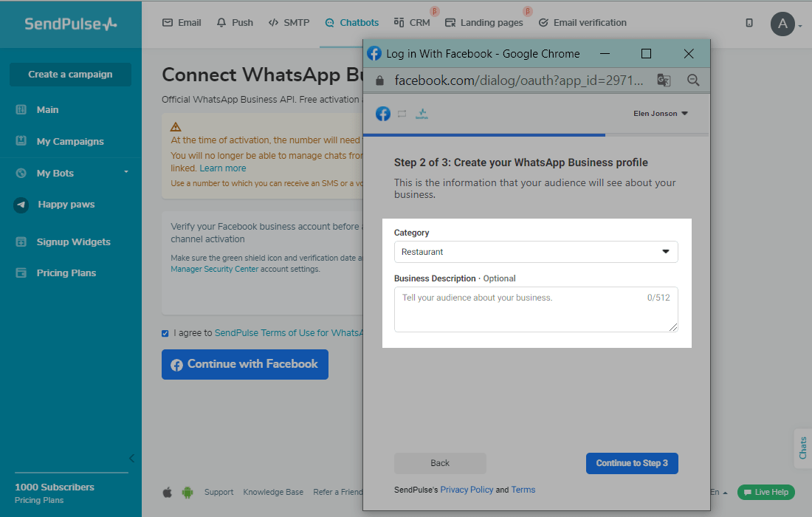Open the CRM tab
The image size is (812, 517).
point(412,23)
